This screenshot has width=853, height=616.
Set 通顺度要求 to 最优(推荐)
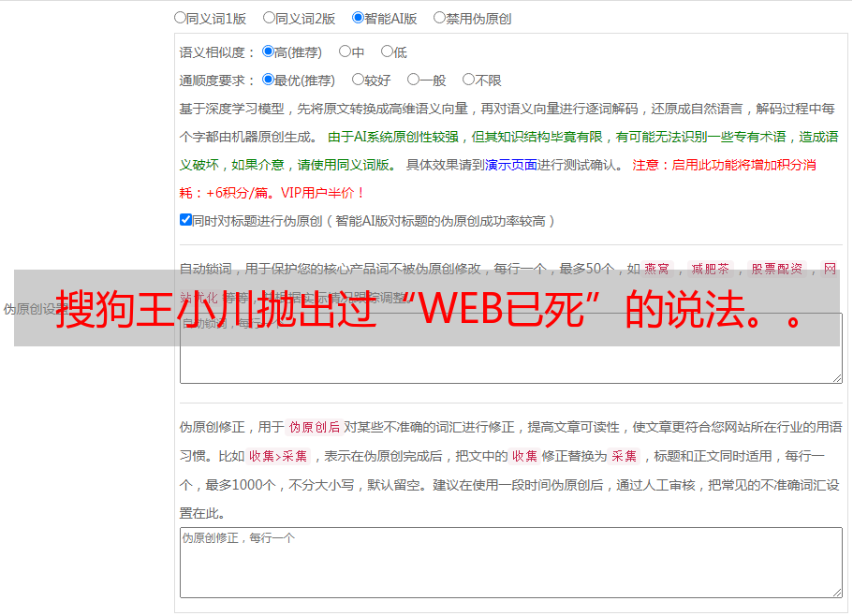[x=268, y=80]
